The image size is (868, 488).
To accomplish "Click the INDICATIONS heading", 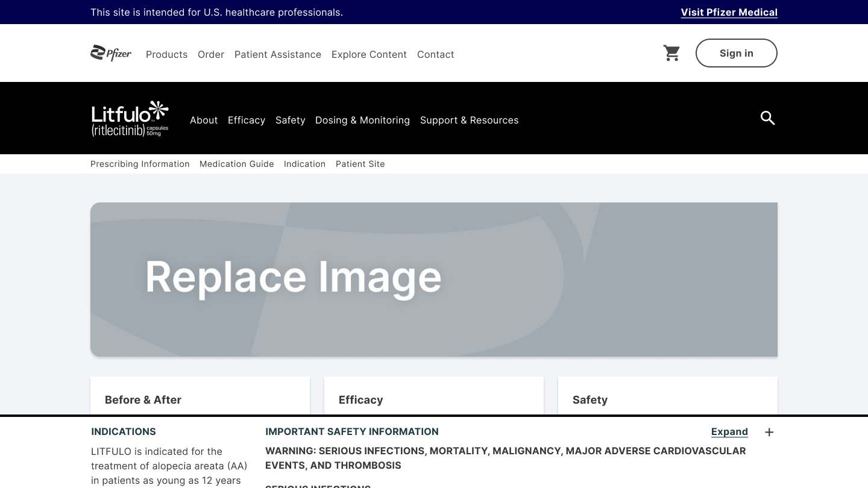I will pos(124,431).
